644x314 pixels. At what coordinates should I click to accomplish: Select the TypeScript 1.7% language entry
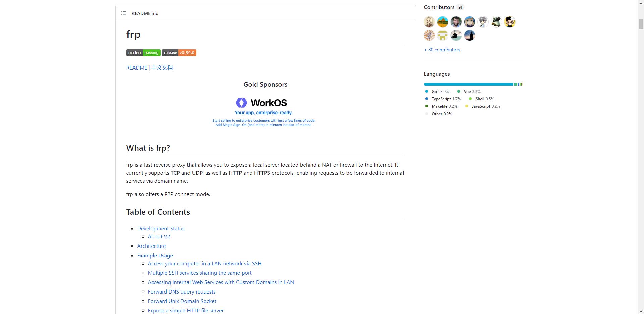point(443,99)
